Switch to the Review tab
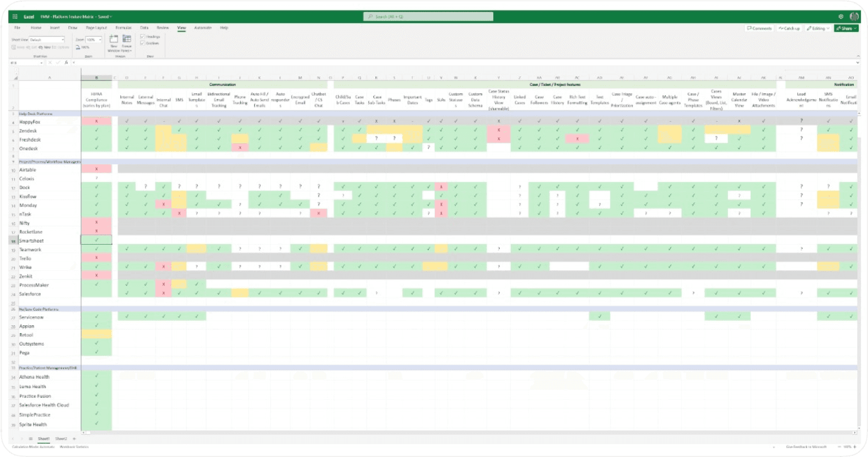Screen dimensions: 868x457 (x=163, y=28)
